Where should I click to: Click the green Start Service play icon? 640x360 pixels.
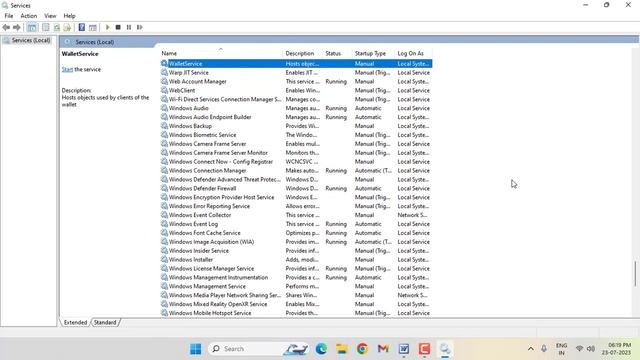[108, 27]
